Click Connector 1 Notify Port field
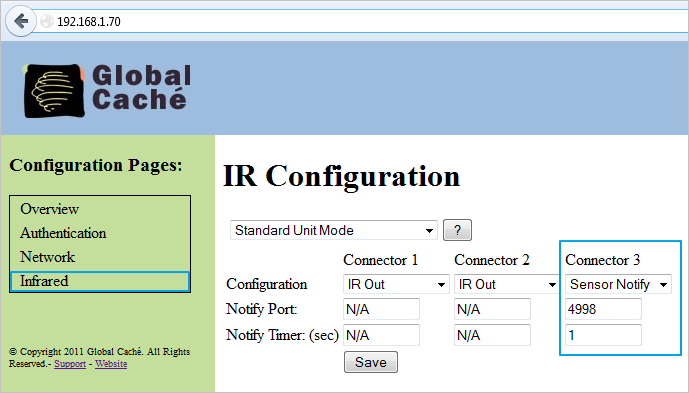The height and width of the screenshot is (393, 689). (x=381, y=309)
